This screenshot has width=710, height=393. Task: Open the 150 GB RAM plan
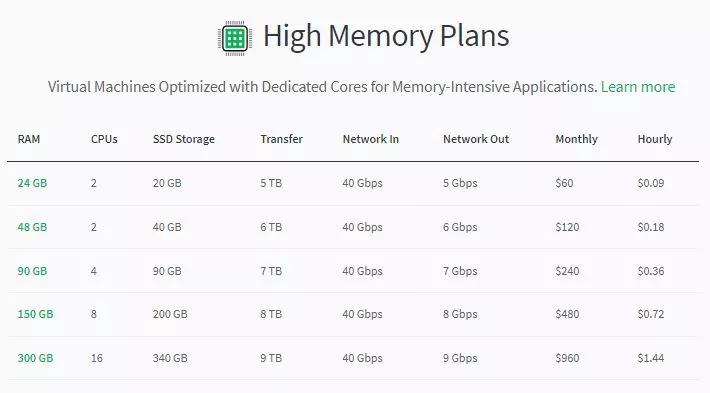(x=35, y=314)
